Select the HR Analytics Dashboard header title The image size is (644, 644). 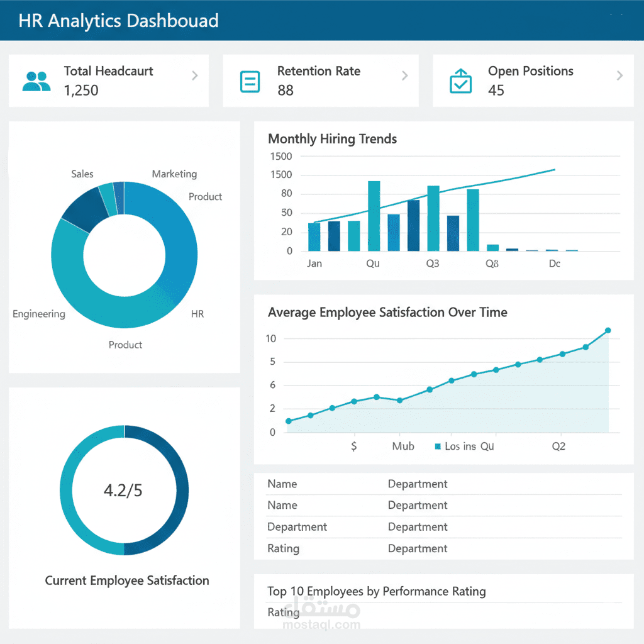point(118,21)
